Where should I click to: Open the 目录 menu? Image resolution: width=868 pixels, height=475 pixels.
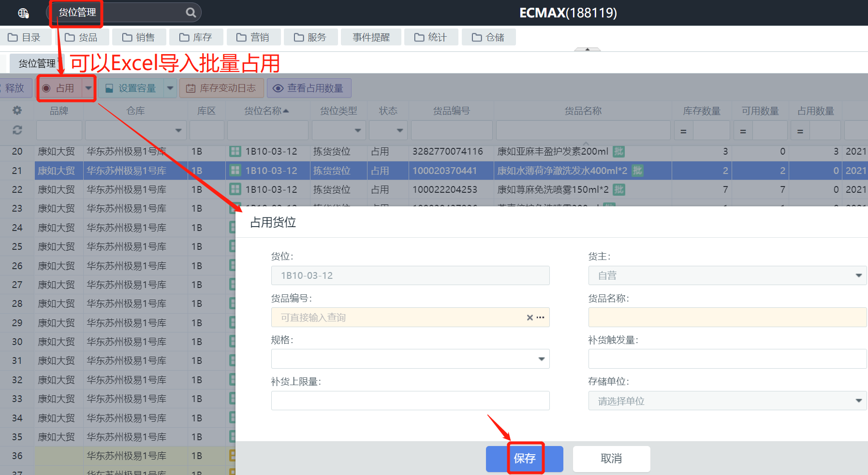pos(24,37)
